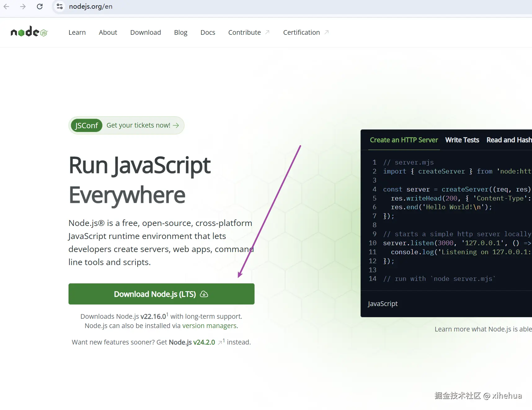Go to the Download page

click(x=145, y=33)
